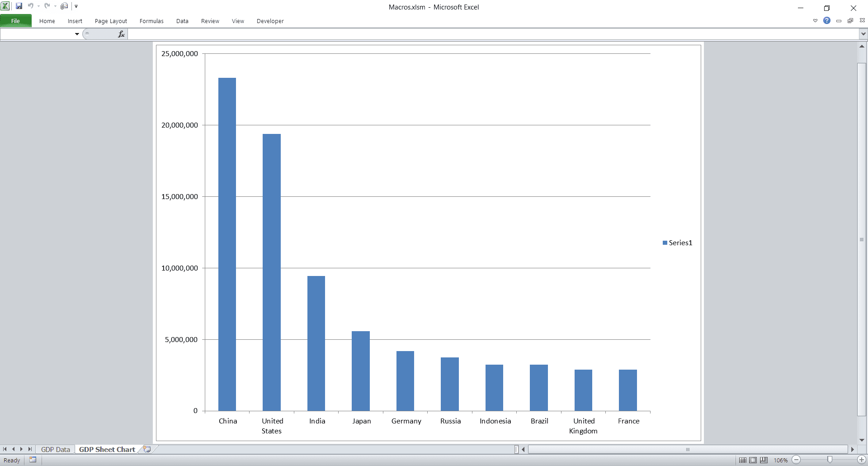Click the Germany axis label

(x=406, y=421)
